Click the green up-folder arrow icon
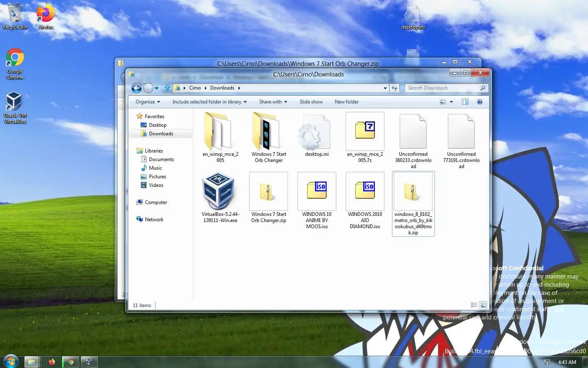This screenshot has width=588, height=368. pos(167,88)
